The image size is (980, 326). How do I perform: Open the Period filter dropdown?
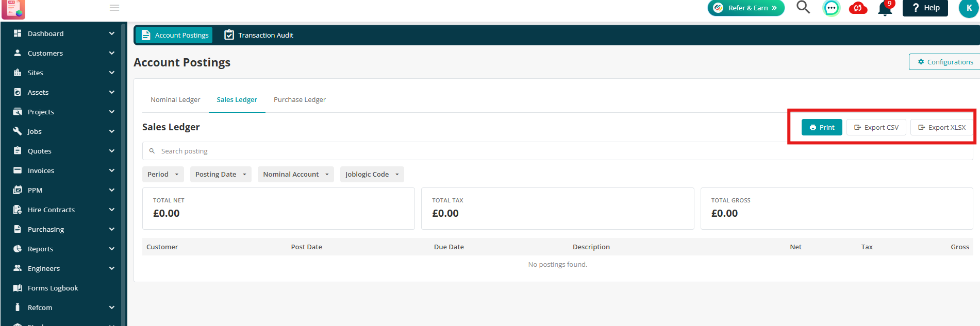(x=163, y=174)
